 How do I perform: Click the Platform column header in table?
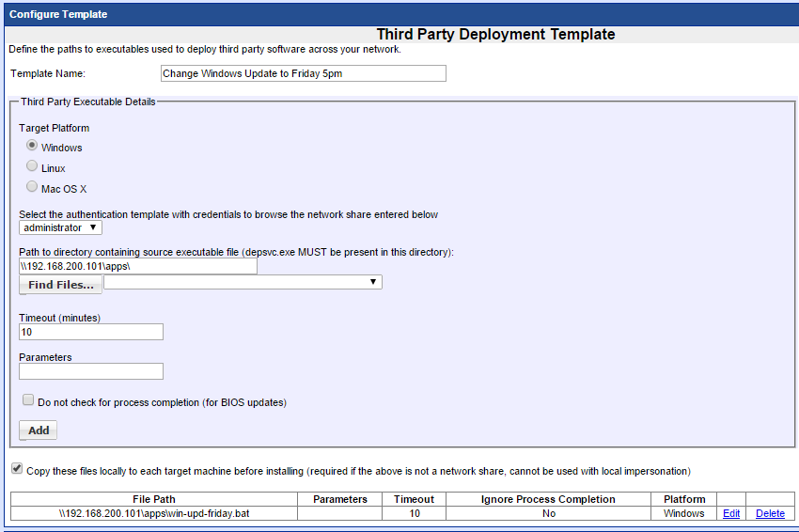pos(683,499)
